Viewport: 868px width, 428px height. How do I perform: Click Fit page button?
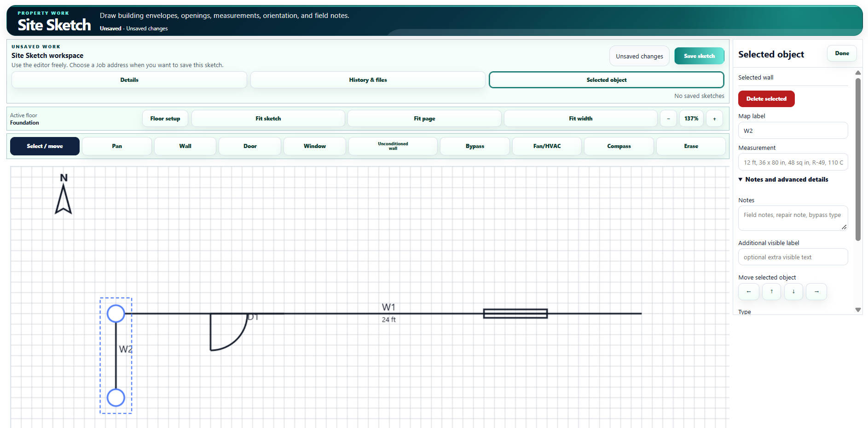(424, 119)
